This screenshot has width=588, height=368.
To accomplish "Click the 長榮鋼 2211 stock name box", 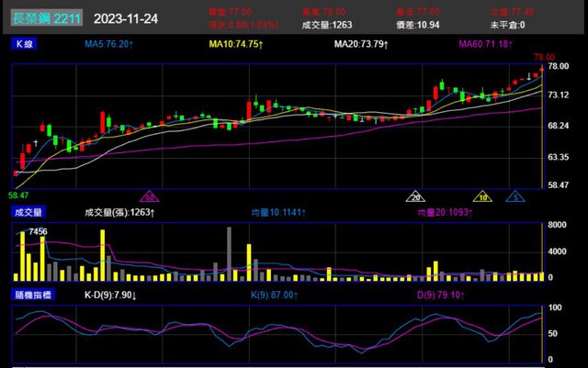I will (x=47, y=18).
